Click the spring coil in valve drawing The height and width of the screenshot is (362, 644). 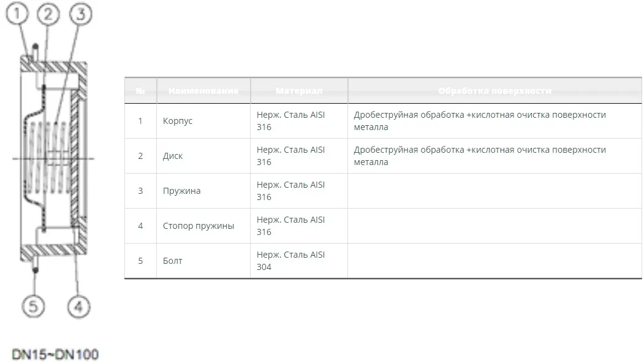tap(49, 158)
